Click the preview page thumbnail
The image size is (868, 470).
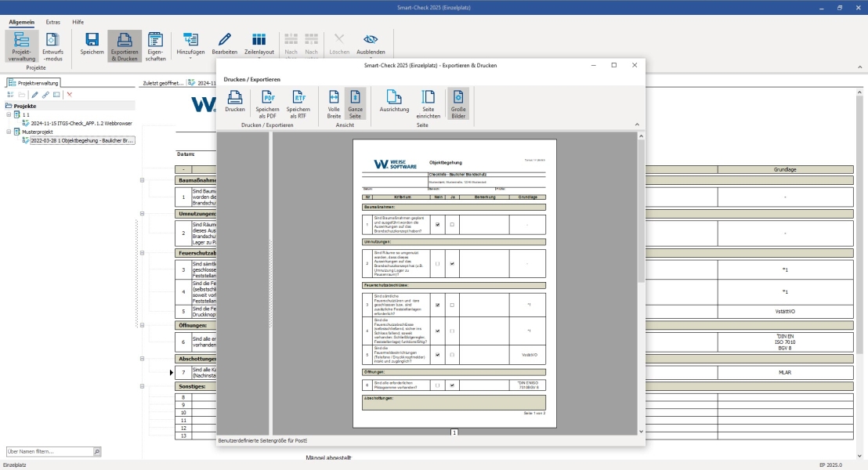click(x=454, y=284)
